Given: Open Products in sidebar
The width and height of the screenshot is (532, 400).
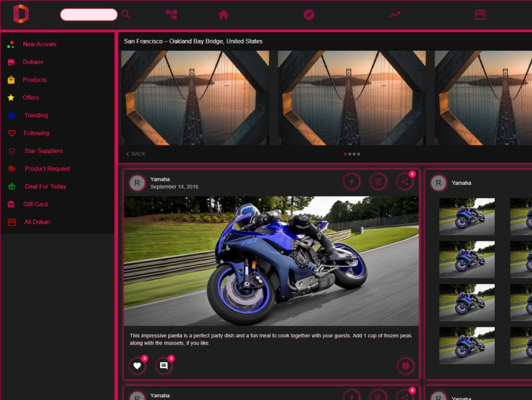Looking at the screenshot, I should (x=35, y=80).
